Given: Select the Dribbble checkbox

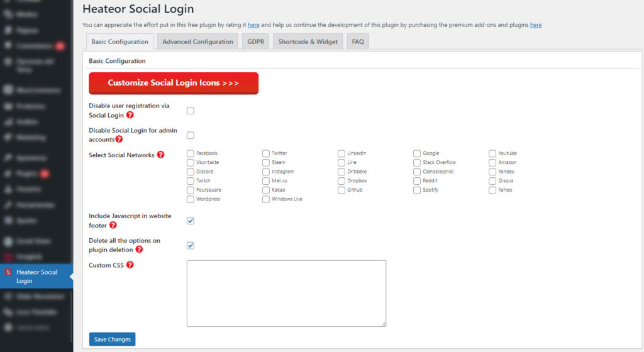Looking at the screenshot, I should point(341,172).
